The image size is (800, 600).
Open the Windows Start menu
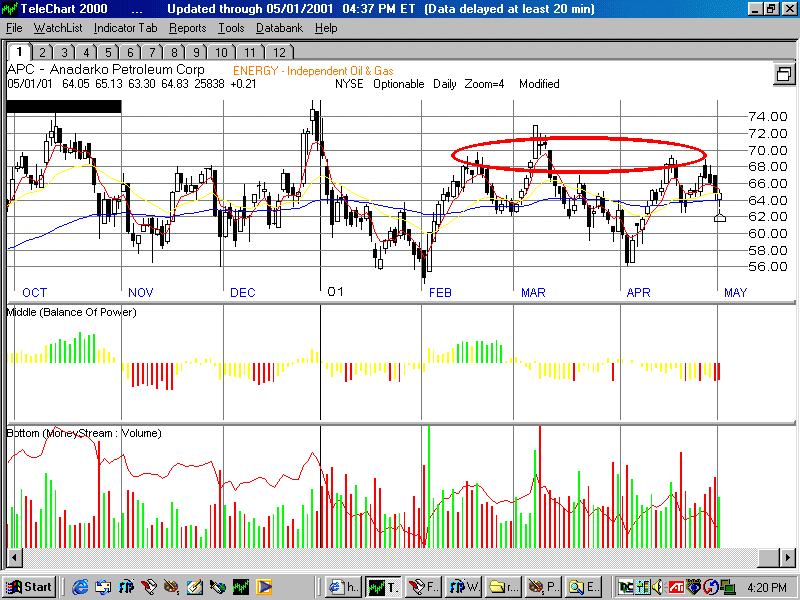[x=29, y=587]
